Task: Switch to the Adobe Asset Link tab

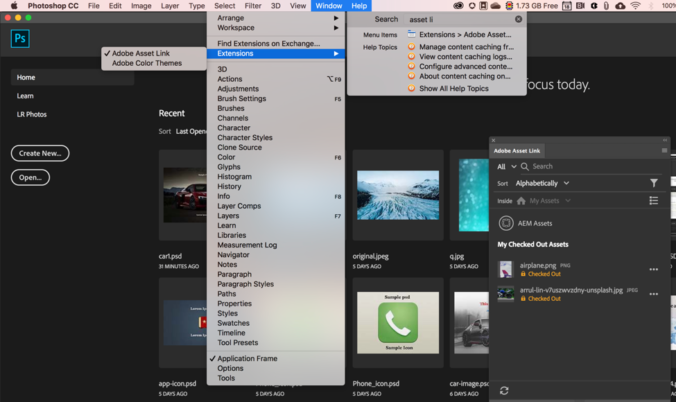Action: click(x=516, y=151)
